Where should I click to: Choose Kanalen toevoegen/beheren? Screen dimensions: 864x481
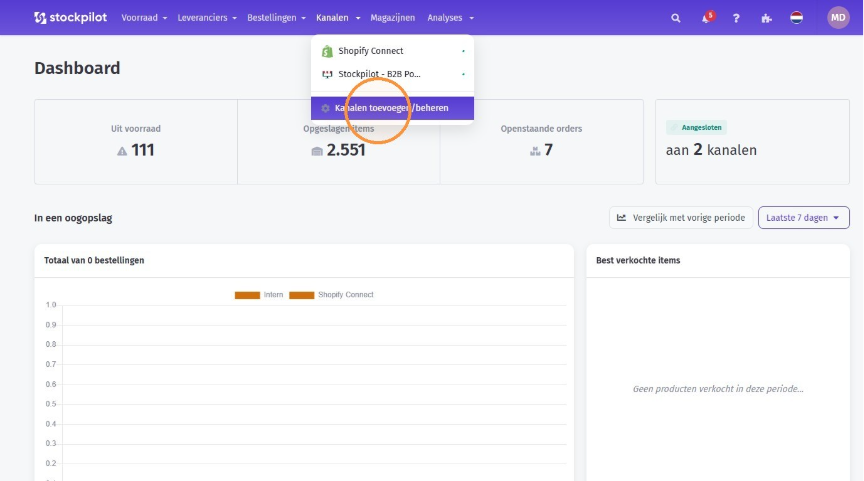[392, 109]
